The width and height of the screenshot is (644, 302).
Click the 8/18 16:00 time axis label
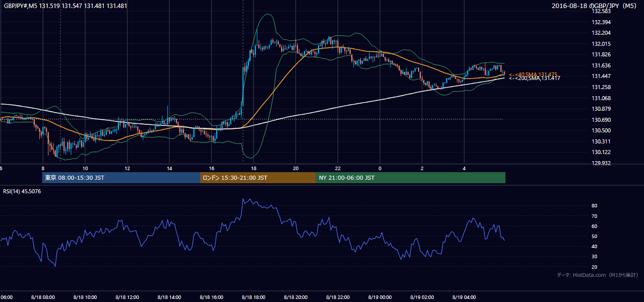(211, 297)
